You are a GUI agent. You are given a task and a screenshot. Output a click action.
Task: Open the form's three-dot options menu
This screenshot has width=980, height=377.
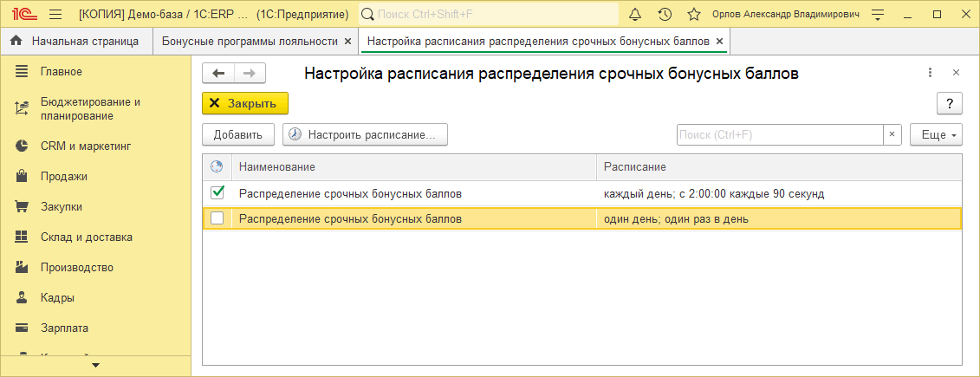click(930, 74)
